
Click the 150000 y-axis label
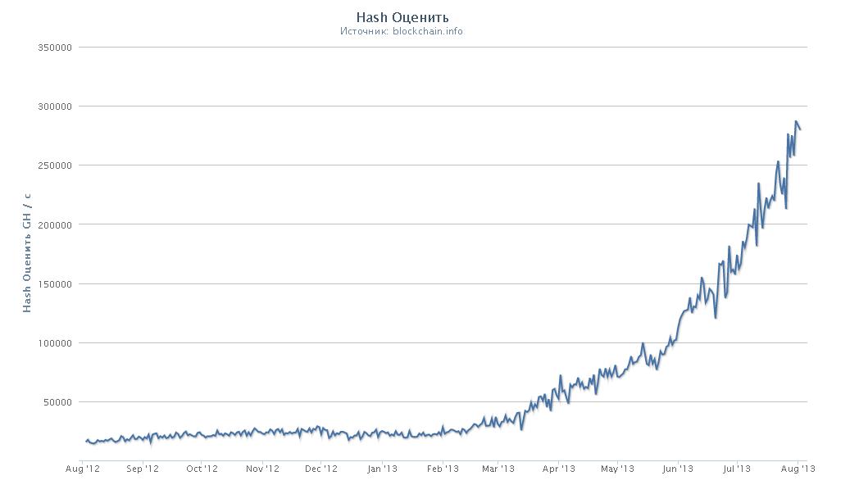(55, 284)
